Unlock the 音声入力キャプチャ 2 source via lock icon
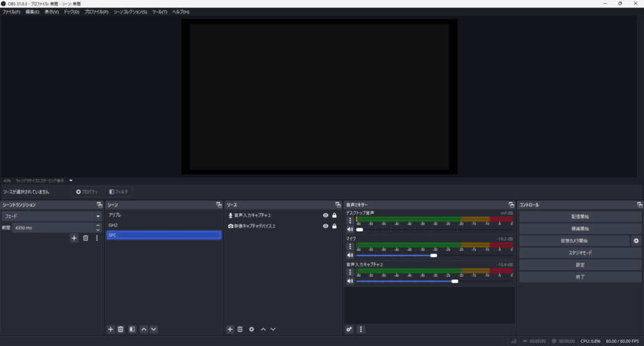 [335, 215]
